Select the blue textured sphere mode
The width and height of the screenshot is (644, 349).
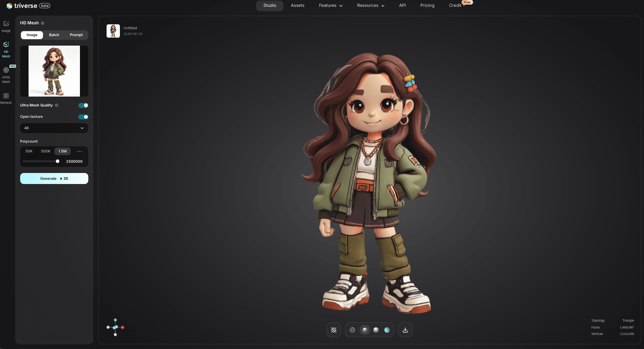(387, 330)
